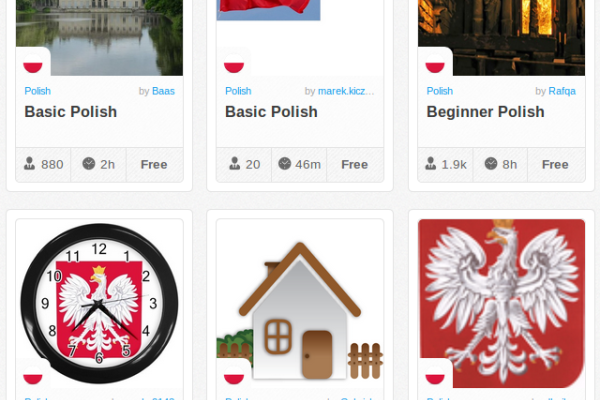Image resolution: width=600 pixels, height=400 pixels.
Task: Open the white eagle on red thumbnail
Action: pyautogui.click(x=501, y=304)
